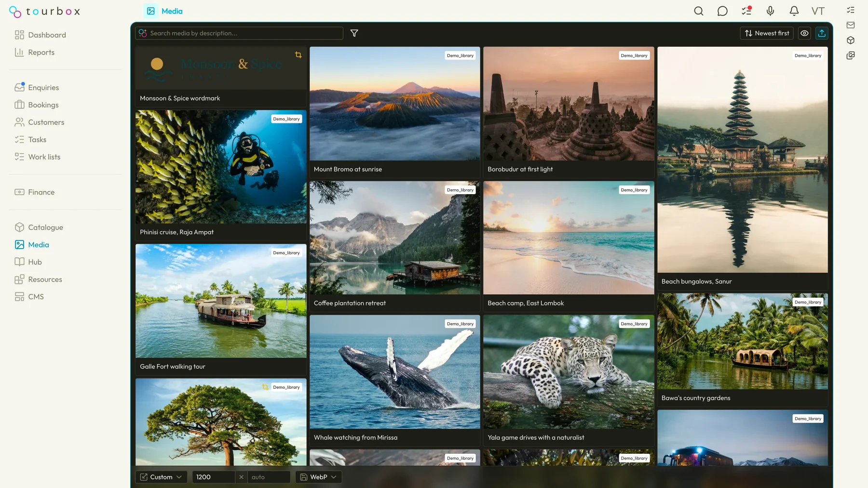Image resolution: width=868 pixels, height=488 pixels.
Task: Open the Mount Bromo at sunrise image
Action: pos(394,104)
